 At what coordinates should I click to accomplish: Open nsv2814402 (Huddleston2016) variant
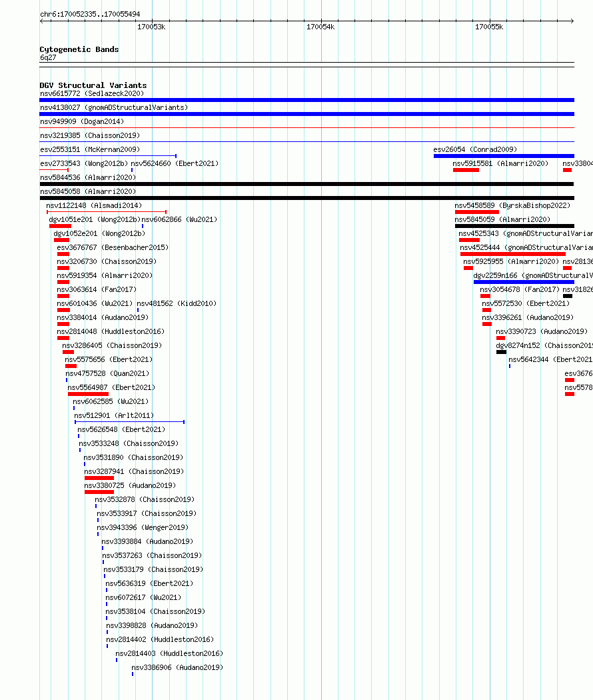(160, 639)
